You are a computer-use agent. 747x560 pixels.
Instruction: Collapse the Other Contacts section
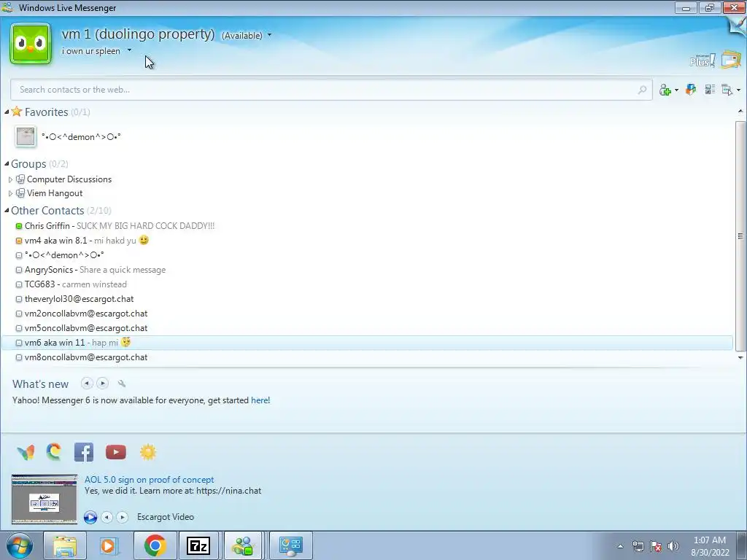click(x=7, y=211)
